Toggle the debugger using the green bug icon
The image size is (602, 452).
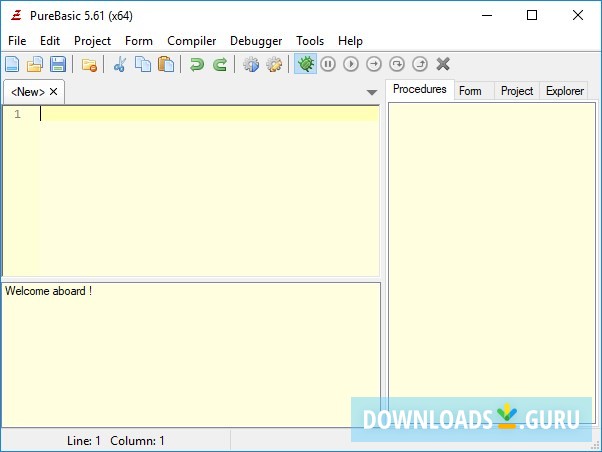point(305,64)
